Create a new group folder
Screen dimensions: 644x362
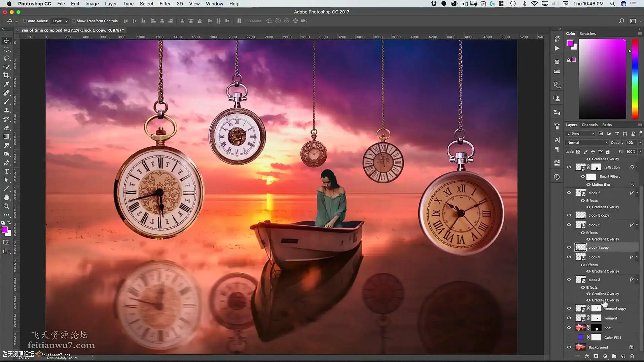tap(614, 356)
